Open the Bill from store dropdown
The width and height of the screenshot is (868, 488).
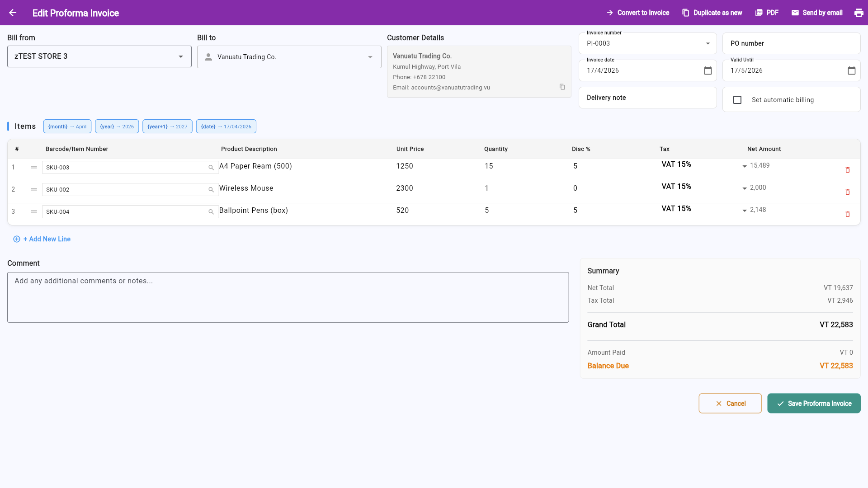tap(99, 56)
